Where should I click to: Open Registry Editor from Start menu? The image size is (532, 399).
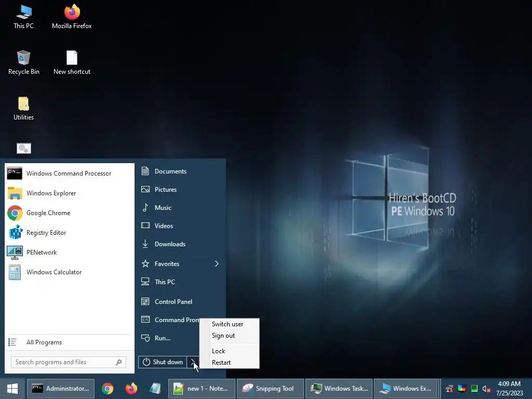(69, 232)
